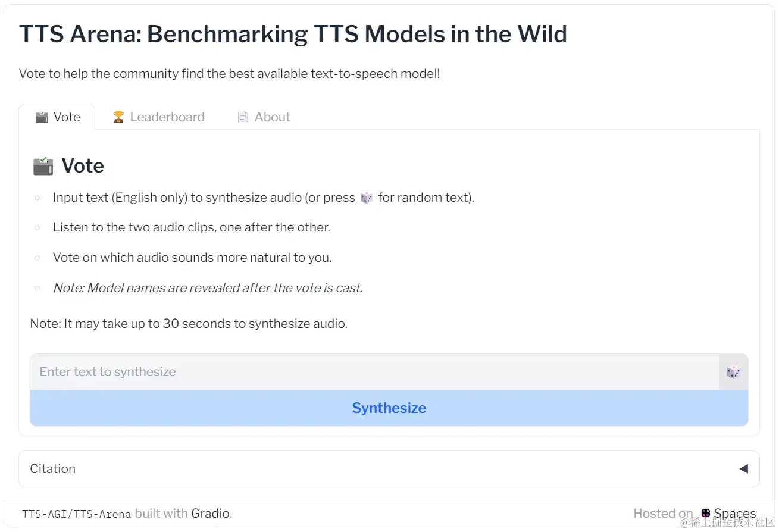The image size is (779, 532).
Task: Switch to the Leaderboard tab
Action: (158, 117)
